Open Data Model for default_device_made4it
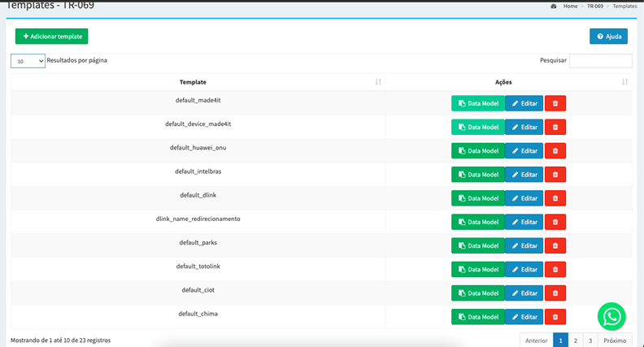This screenshot has height=347, width=644. (478, 128)
